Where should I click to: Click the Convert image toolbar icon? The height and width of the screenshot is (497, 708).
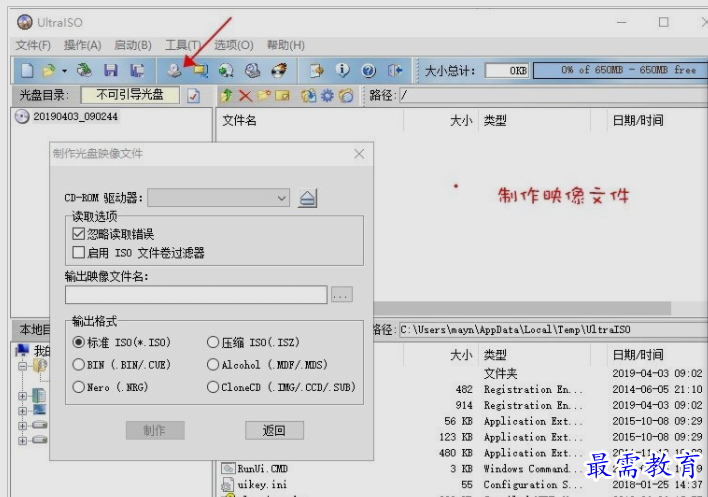(226, 70)
